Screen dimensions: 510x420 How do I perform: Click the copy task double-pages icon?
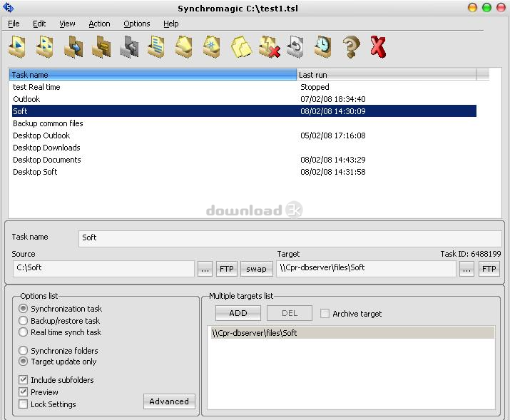[x=241, y=47]
